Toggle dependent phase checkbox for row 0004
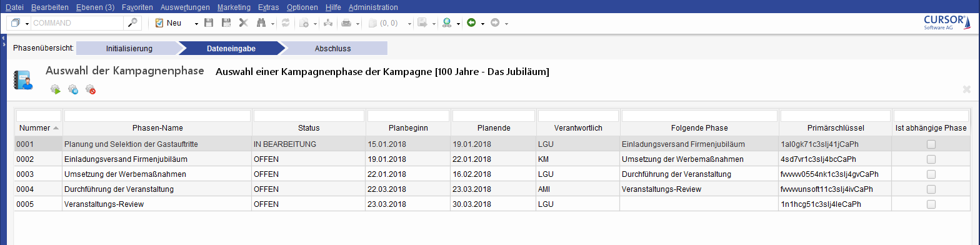The height and width of the screenshot is (245, 980). click(931, 189)
